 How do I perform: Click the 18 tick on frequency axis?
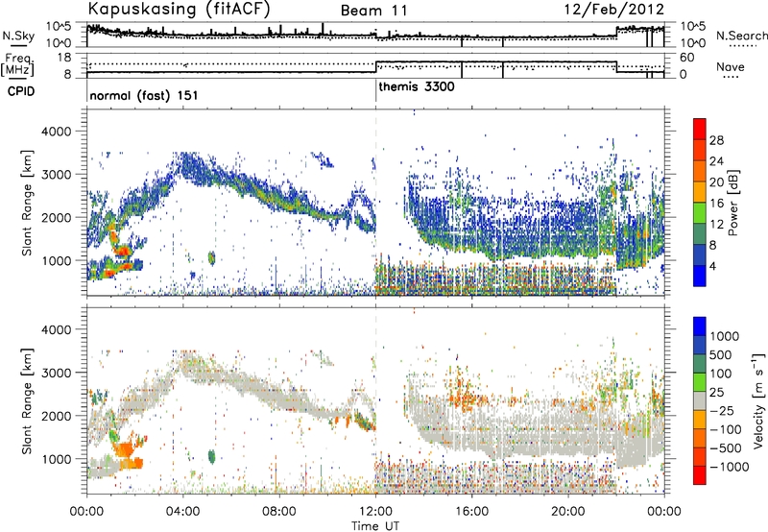[64, 58]
